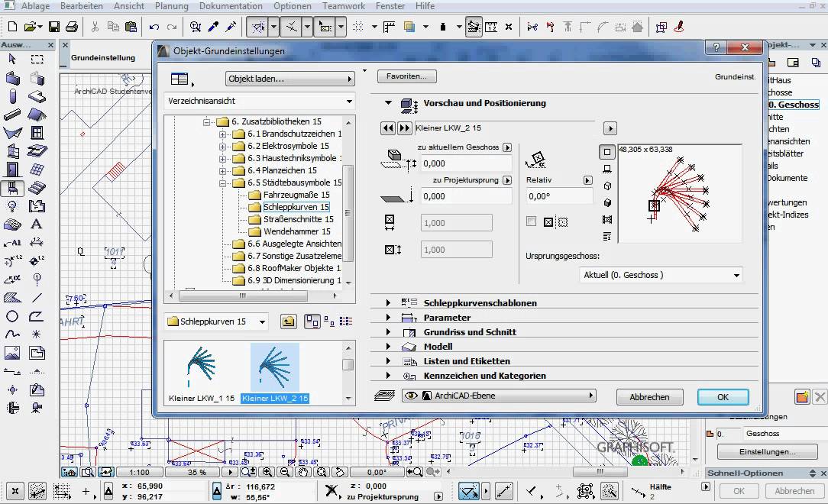Click the zu aktuellem Geschoss height field

click(x=466, y=163)
